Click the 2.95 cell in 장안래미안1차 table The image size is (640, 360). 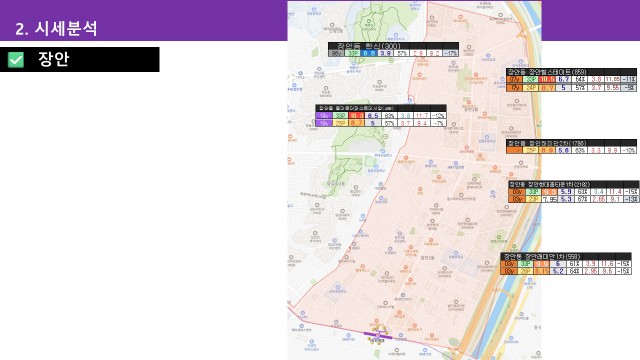click(591, 271)
